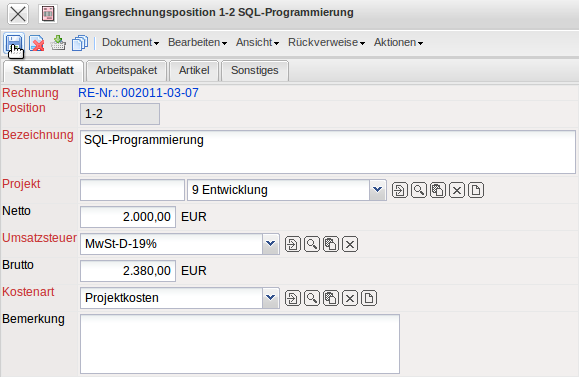579x377 pixels.
Task: Open the Dokument menu
Action: coord(130,42)
